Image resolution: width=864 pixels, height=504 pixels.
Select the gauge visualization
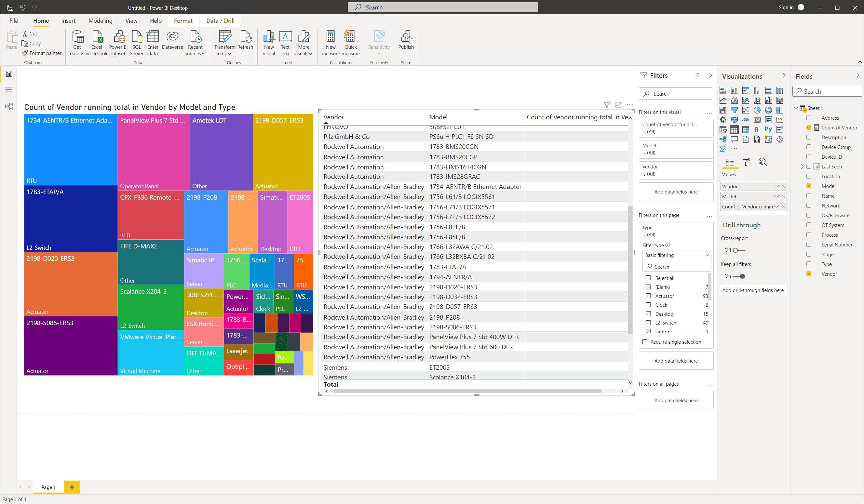click(x=745, y=120)
